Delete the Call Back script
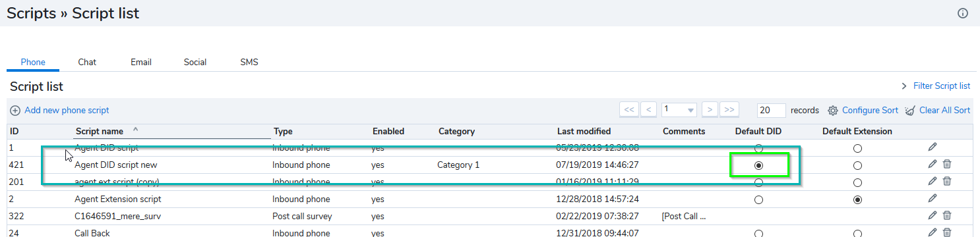This screenshot has width=980, height=237. [947, 232]
